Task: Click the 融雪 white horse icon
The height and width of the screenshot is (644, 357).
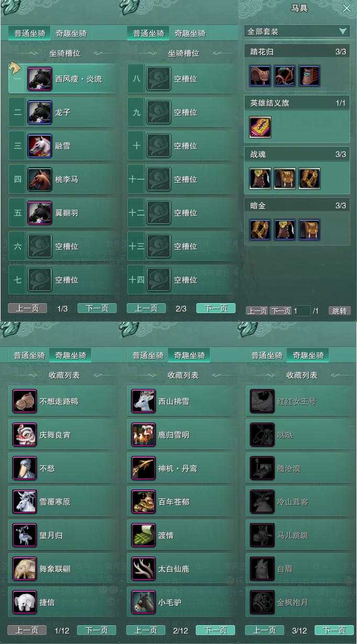Action: point(40,146)
